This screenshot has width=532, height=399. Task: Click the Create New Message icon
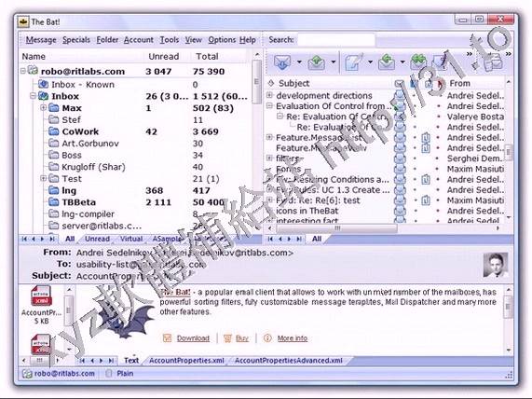click(353, 62)
